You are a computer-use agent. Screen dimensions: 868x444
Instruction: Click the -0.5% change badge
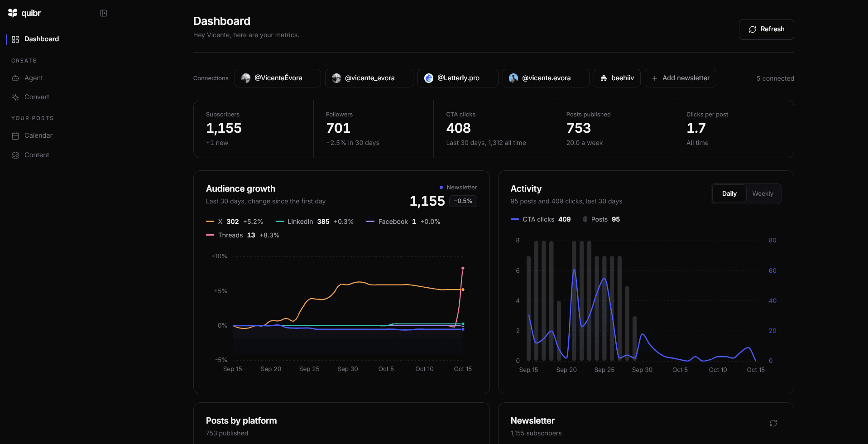pos(463,201)
